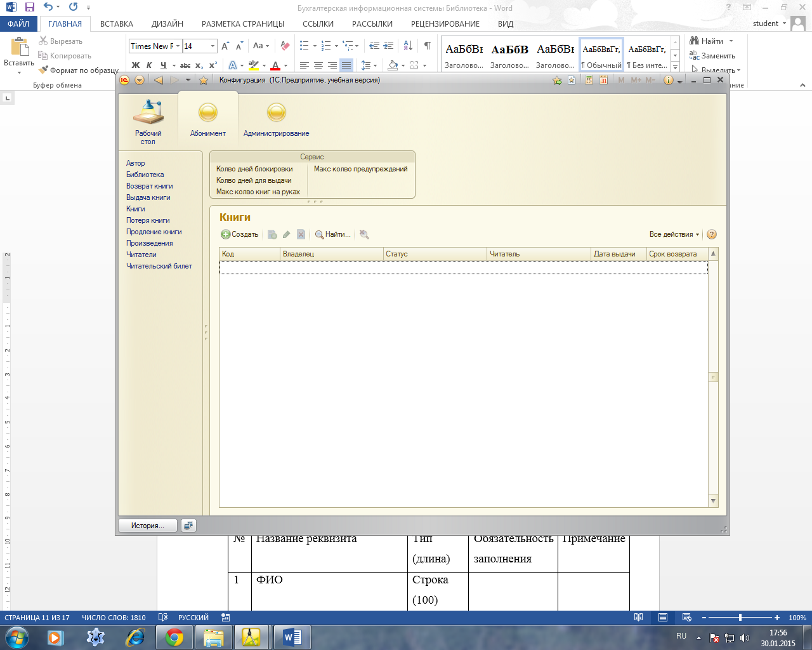This screenshot has width=812, height=650.
Task: Toggle superscript x² formatting
Action: tap(213, 65)
